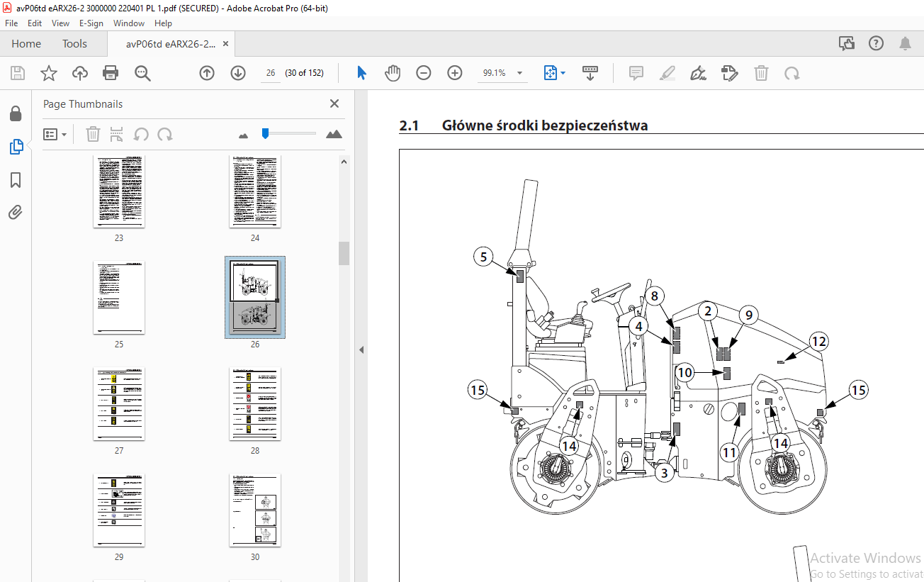The image size is (924, 582).
Task: Open the Bookmarks panel
Action: 16,180
